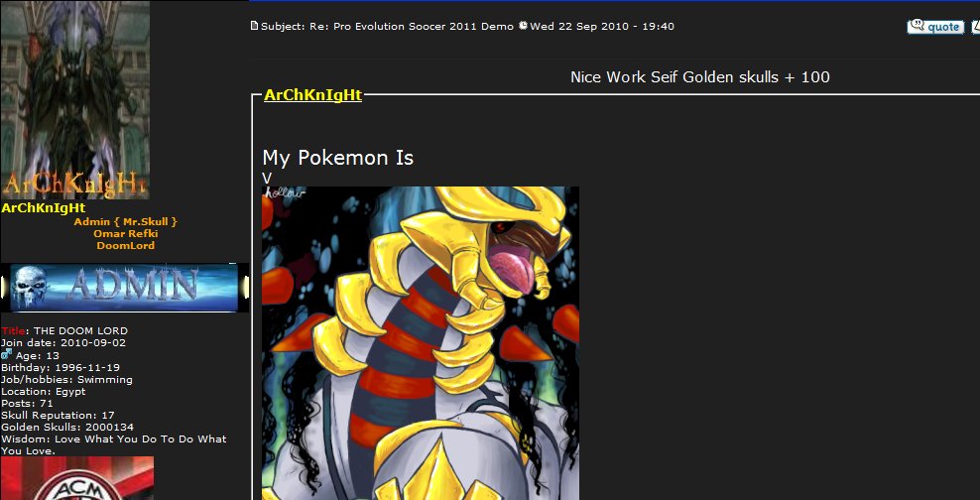Click the post date Wed 22 Sep 2010
Screen dimensions: 980x500
575,26
